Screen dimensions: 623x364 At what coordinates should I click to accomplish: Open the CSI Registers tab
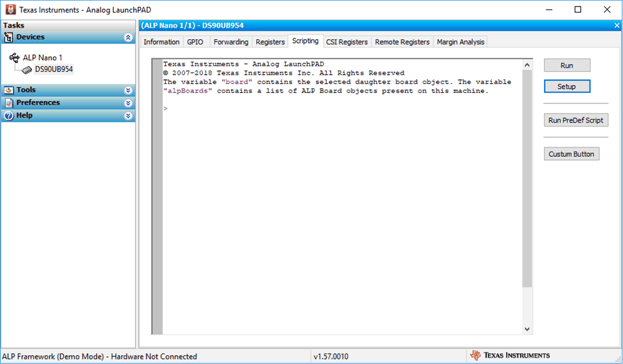tap(347, 42)
